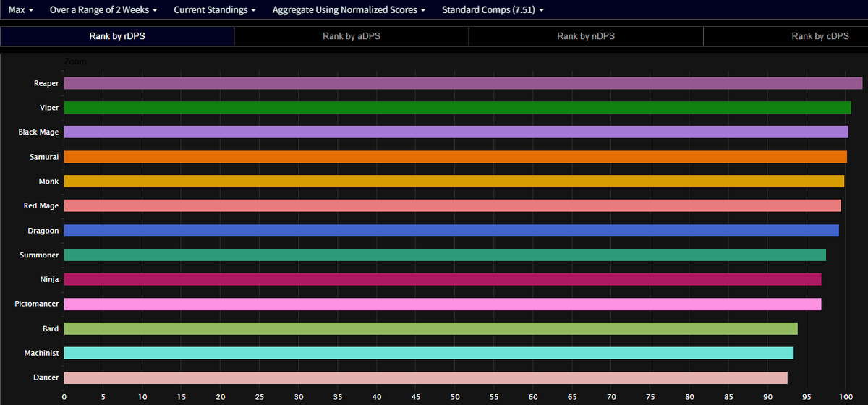Click the Bard axis label

tap(51, 329)
